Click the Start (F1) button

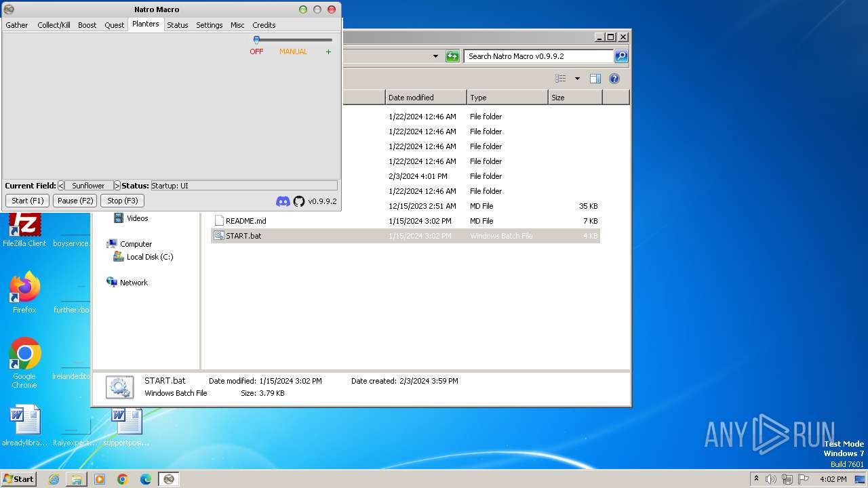point(28,201)
